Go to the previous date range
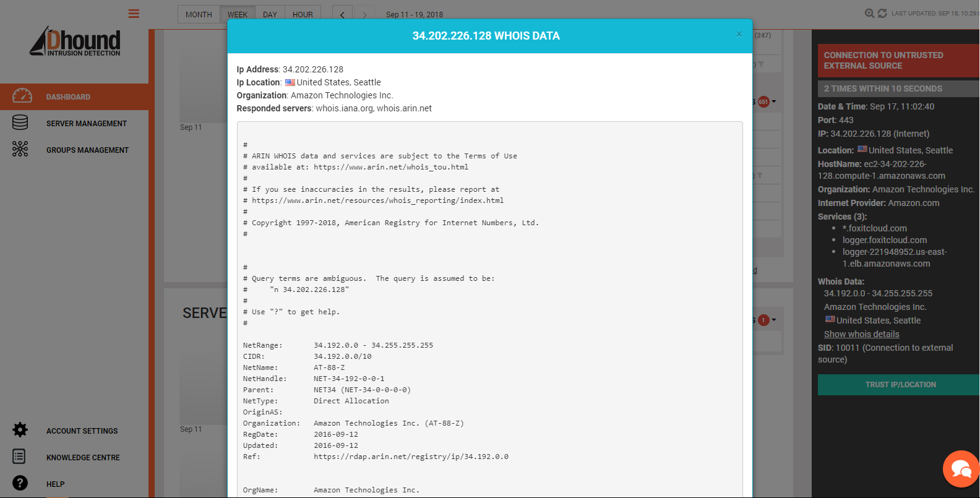Screen dimensions: 980x498 [342, 14]
